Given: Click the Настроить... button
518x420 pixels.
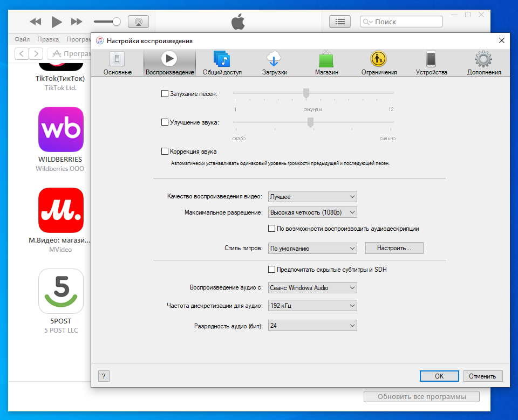Looking at the screenshot, I should pyautogui.click(x=394, y=248).
